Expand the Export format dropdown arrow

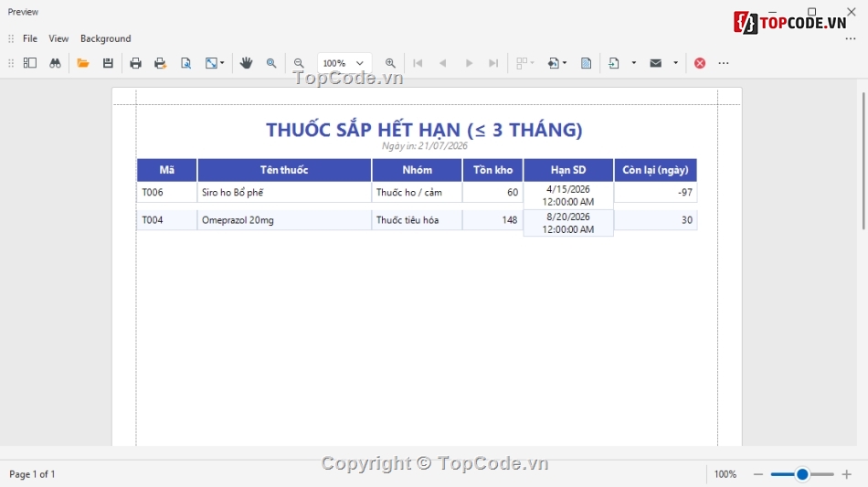coord(634,63)
